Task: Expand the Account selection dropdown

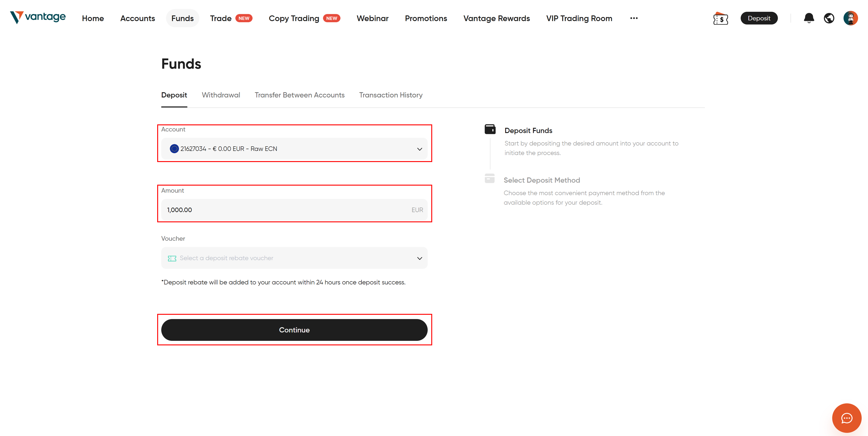Action: point(294,149)
